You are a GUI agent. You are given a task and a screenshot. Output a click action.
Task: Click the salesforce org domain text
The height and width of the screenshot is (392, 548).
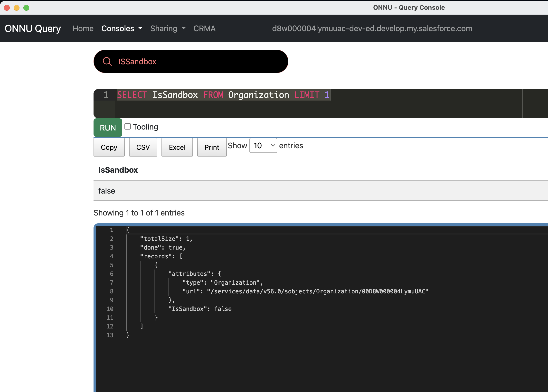point(372,28)
